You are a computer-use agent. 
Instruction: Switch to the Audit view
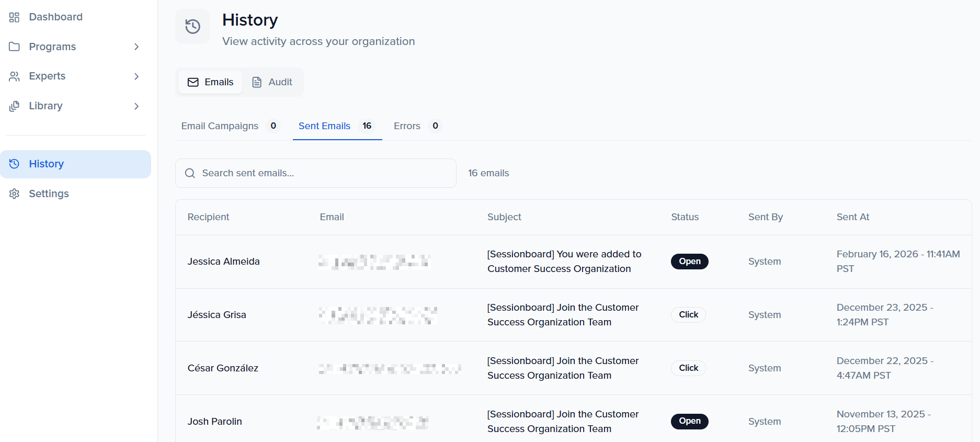click(272, 82)
